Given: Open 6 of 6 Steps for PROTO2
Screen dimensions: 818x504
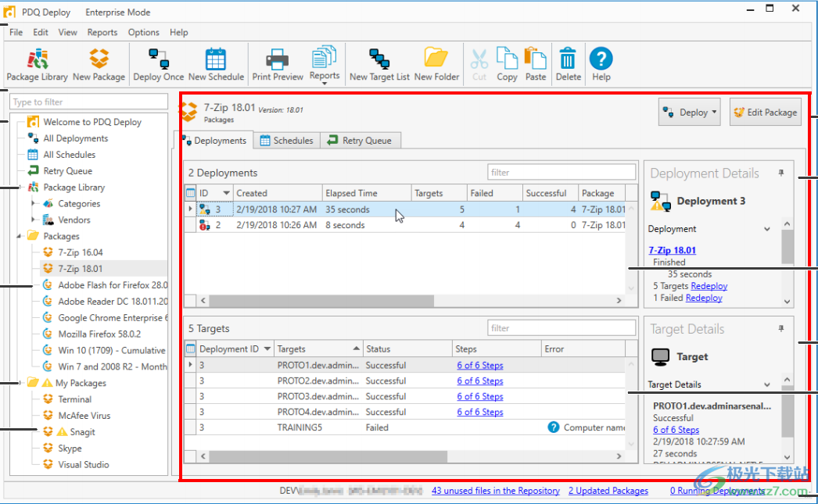Looking at the screenshot, I should 480,381.
